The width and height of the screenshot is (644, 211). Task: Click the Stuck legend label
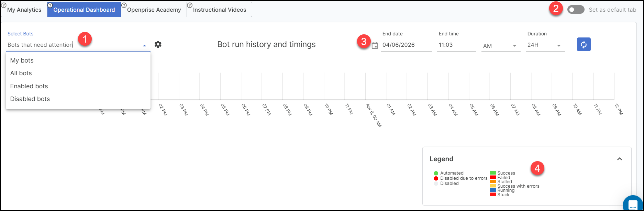click(503, 195)
